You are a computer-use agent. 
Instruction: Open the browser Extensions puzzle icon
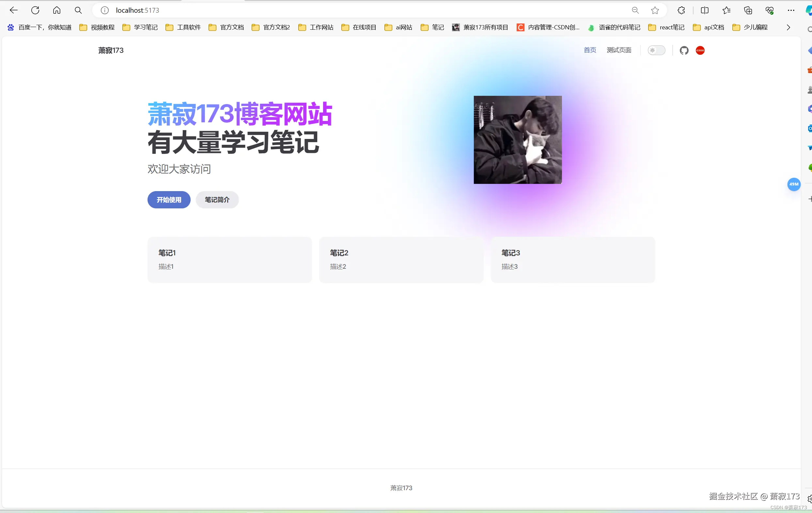click(681, 10)
